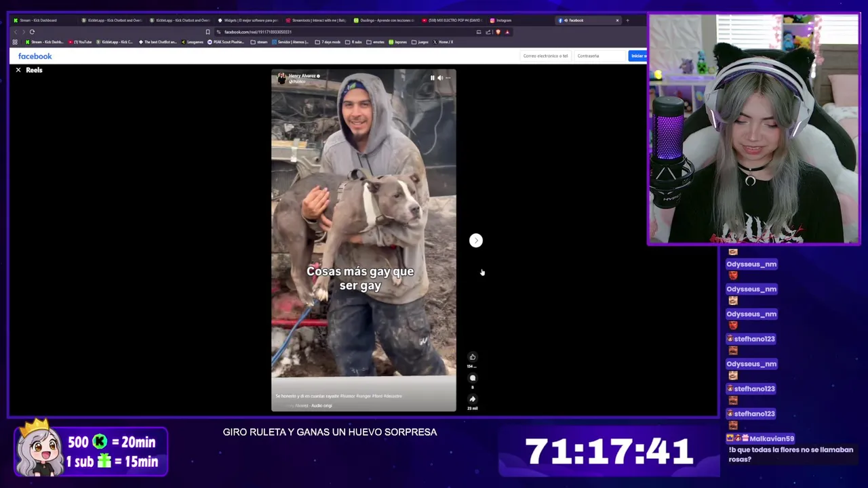The width and height of the screenshot is (868, 488).
Task: Open the YouTube bookmark
Action: [x=80, y=42]
